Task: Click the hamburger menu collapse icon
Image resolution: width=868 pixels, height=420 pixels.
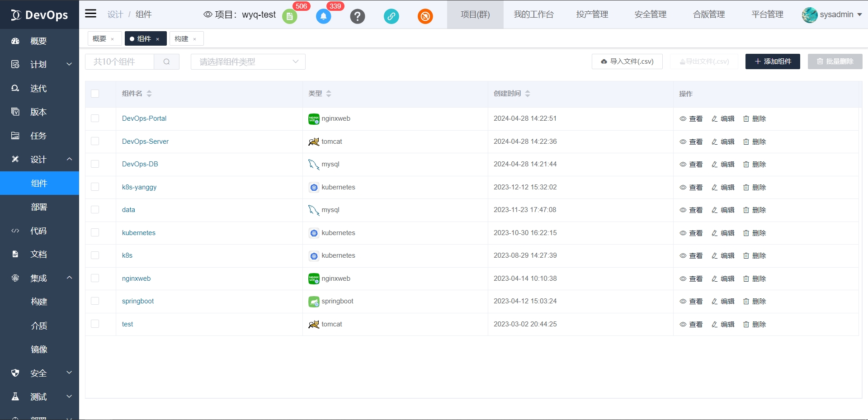Action: point(91,14)
